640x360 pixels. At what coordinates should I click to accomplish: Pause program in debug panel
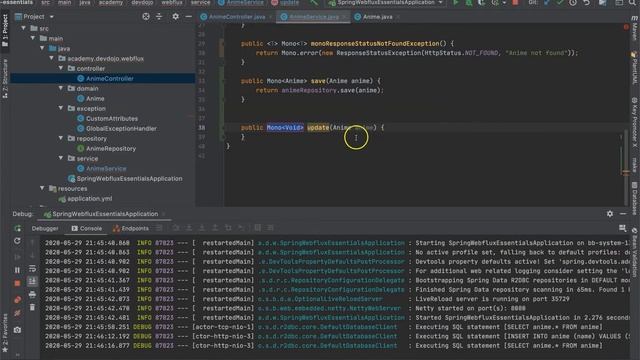click(17, 270)
